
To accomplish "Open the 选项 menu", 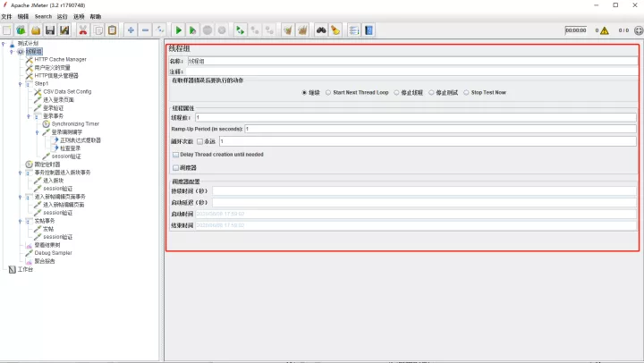I will pyautogui.click(x=79, y=16).
